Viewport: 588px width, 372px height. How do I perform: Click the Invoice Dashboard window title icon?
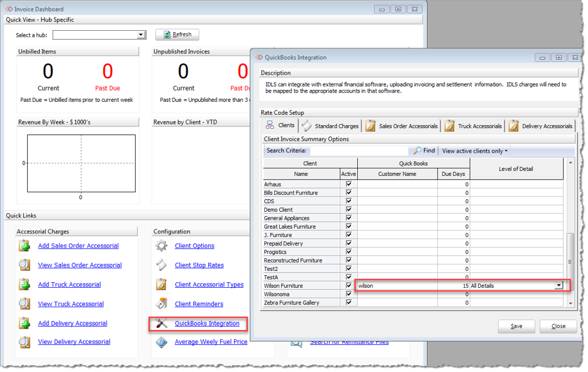pyautogui.click(x=9, y=9)
